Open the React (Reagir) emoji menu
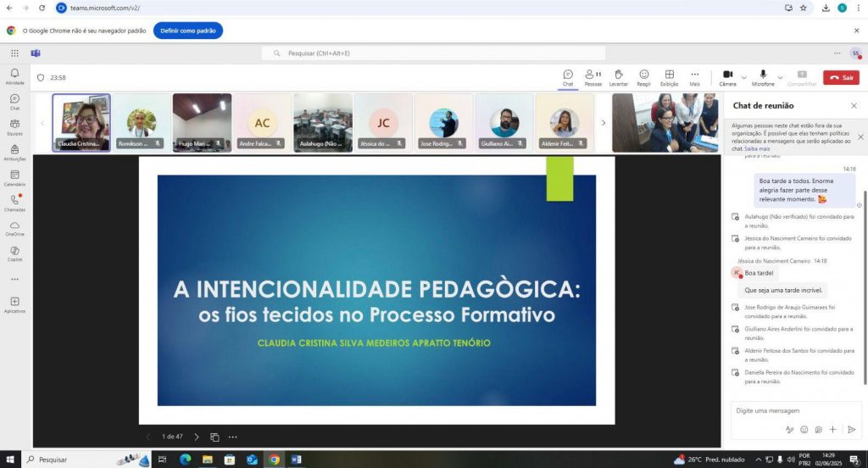The width and height of the screenshot is (868, 468). [644, 77]
